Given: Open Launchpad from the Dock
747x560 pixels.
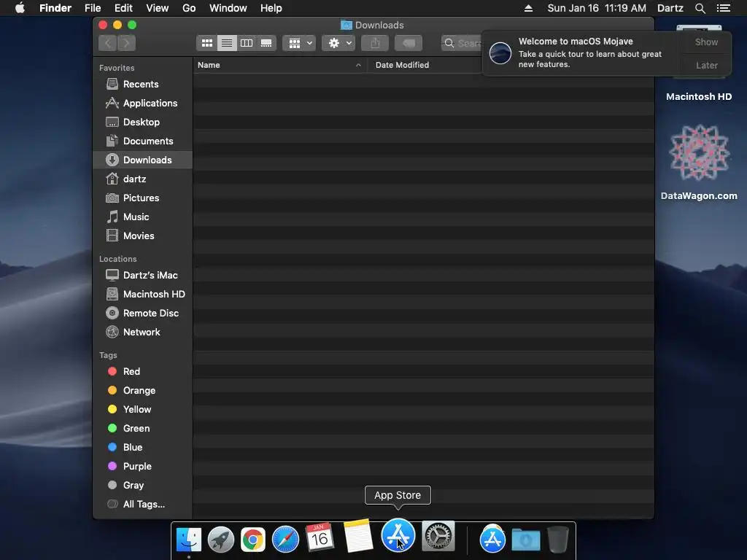Looking at the screenshot, I should 221,540.
